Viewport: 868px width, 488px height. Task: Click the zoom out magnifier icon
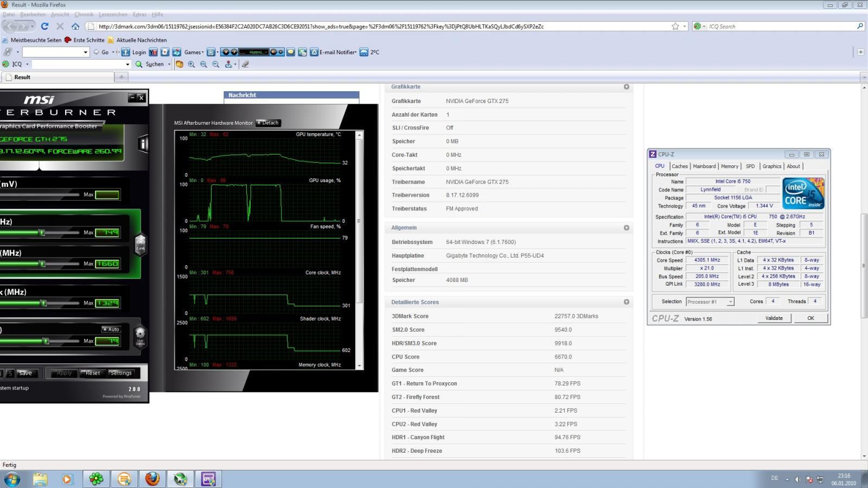coord(215,64)
